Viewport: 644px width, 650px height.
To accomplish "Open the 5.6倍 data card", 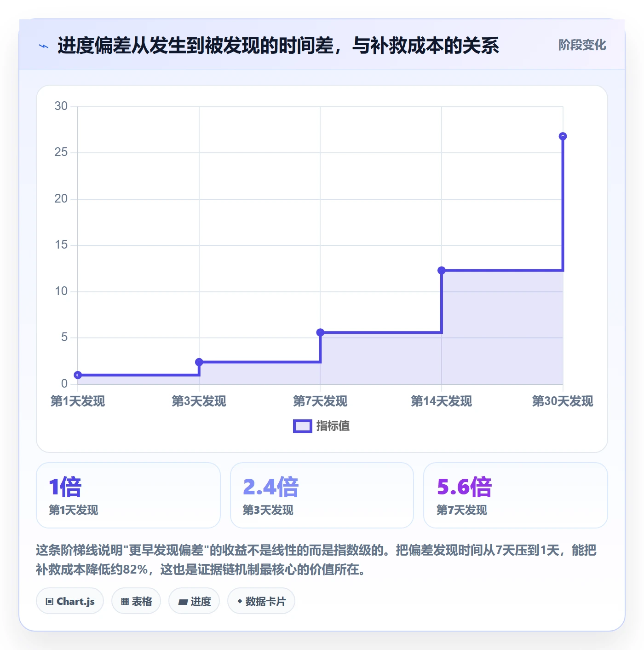I will (x=516, y=495).
